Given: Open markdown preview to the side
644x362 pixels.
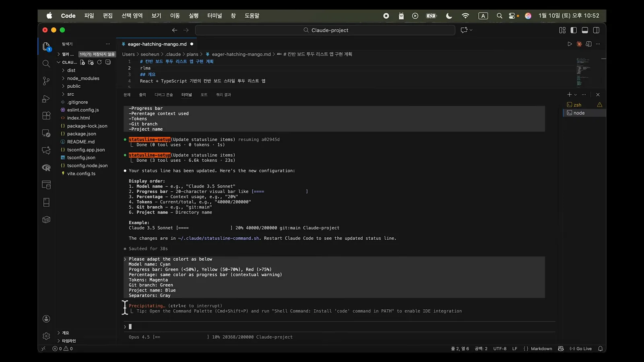Looking at the screenshot, I should tap(588, 44).
